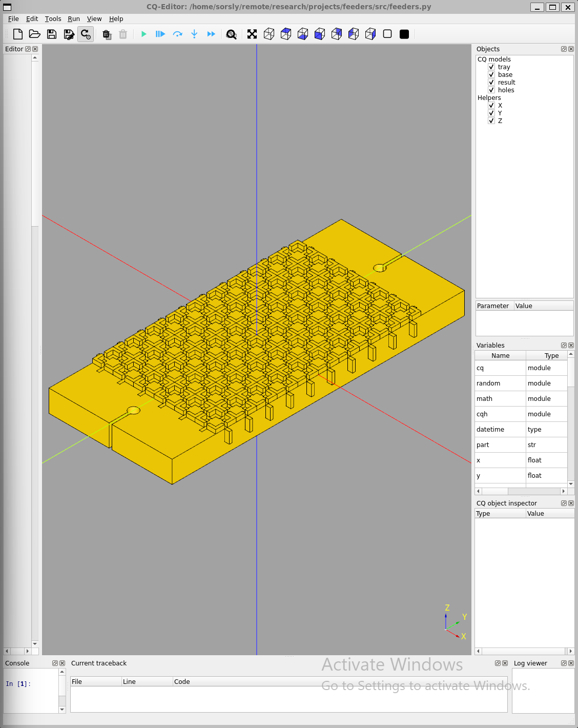Collapse the CQ models tree group
Viewport: 578px width, 728px height.
point(494,59)
